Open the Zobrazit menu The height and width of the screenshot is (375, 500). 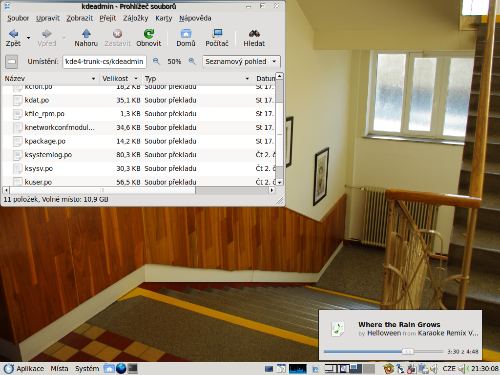pyautogui.click(x=79, y=18)
